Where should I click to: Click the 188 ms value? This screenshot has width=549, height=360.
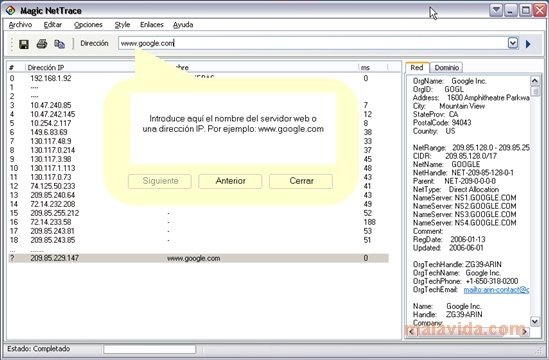click(369, 222)
